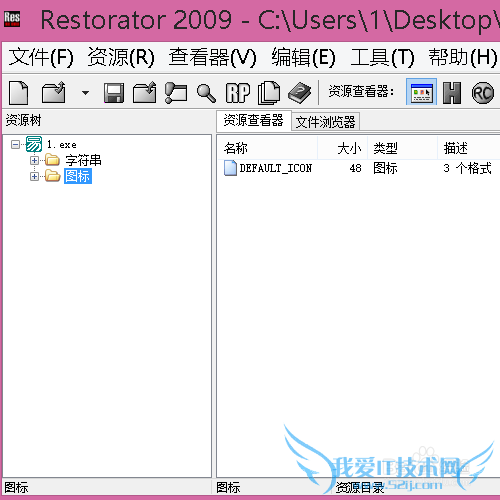Click the help book icon

pos(299,93)
